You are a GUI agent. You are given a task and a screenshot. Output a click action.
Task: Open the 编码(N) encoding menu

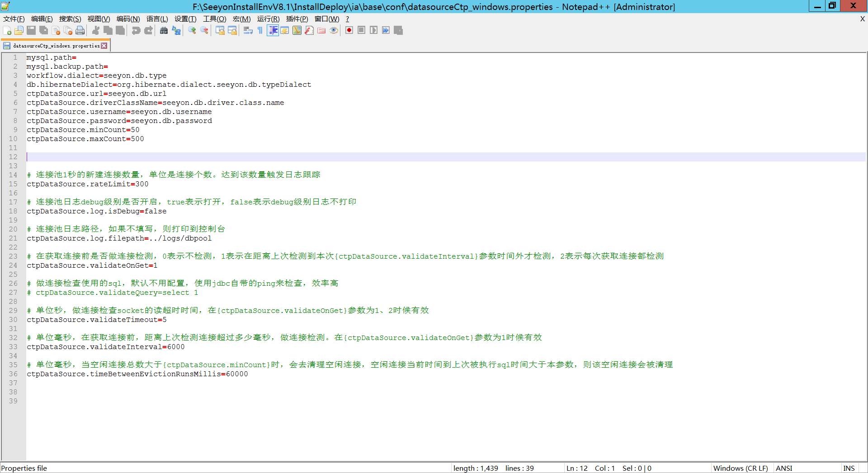pos(128,19)
